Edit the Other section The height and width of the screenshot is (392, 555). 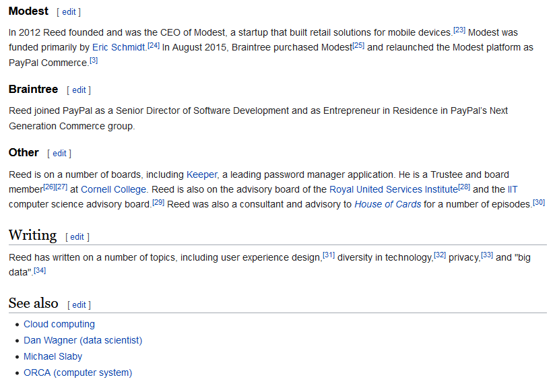(x=59, y=154)
